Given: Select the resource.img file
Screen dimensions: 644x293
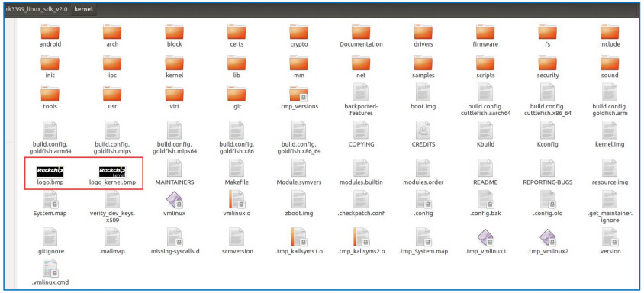Looking at the screenshot, I should [x=610, y=168].
